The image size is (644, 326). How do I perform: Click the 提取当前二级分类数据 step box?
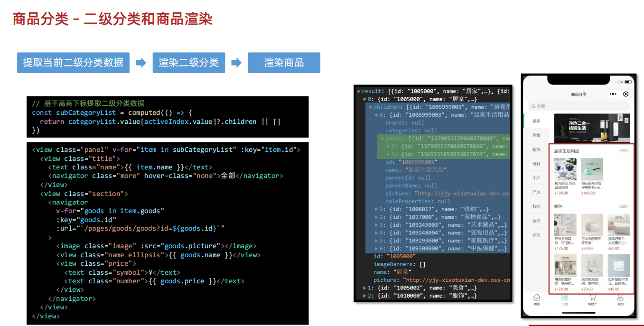[73, 63]
